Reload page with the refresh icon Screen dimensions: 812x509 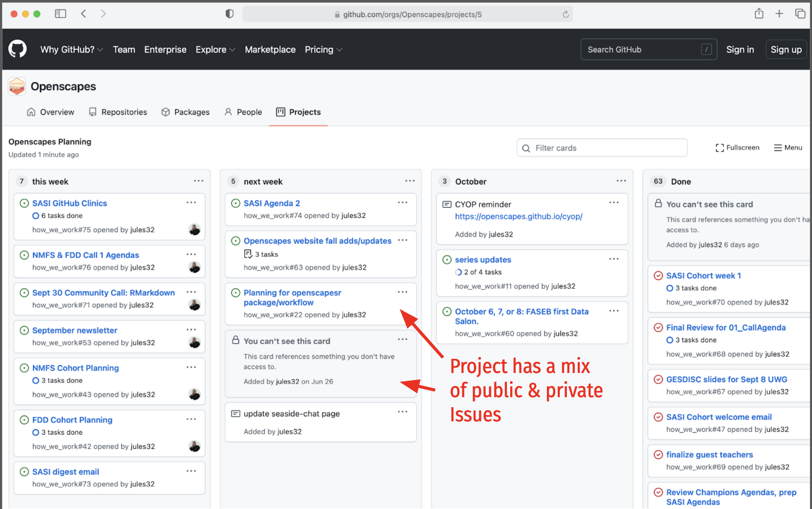pyautogui.click(x=565, y=14)
